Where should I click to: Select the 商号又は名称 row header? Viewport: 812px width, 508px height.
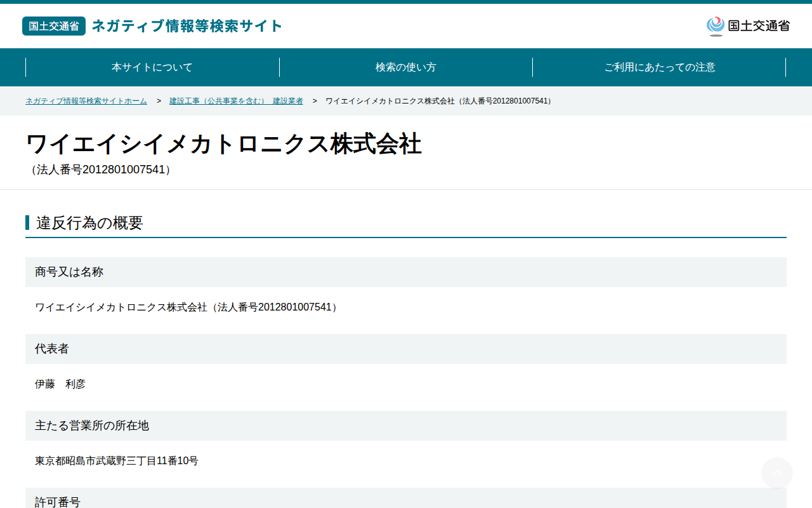(406, 272)
